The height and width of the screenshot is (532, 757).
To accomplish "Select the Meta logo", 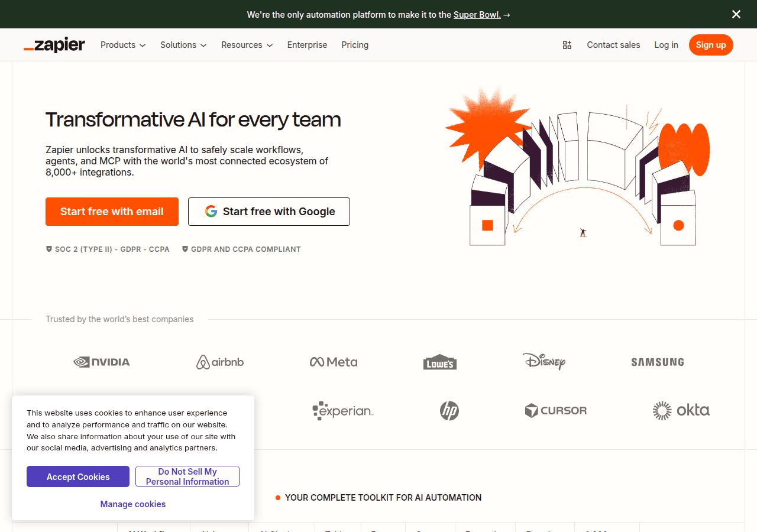I will tap(333, 362).
